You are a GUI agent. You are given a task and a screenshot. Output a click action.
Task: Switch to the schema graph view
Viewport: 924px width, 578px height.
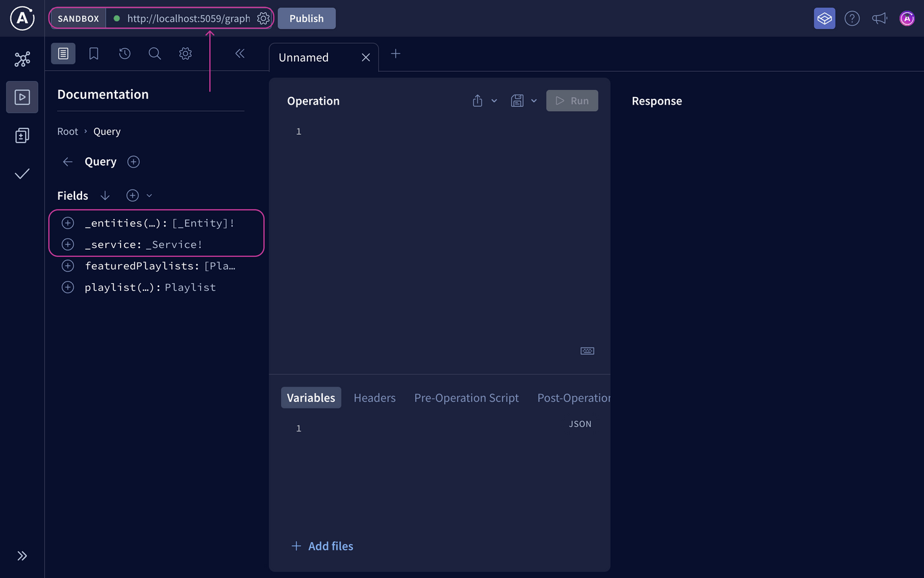[22, 58]
